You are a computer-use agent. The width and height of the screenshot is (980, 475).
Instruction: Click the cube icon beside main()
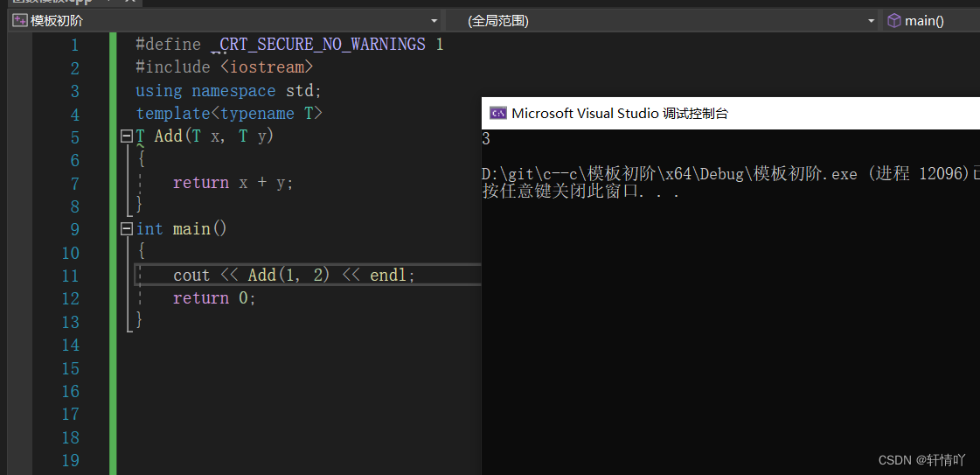pos(894,21)
